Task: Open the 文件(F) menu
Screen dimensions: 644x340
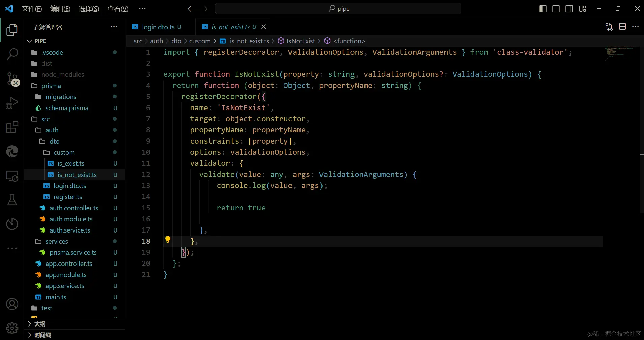Action: coord(32,9)
